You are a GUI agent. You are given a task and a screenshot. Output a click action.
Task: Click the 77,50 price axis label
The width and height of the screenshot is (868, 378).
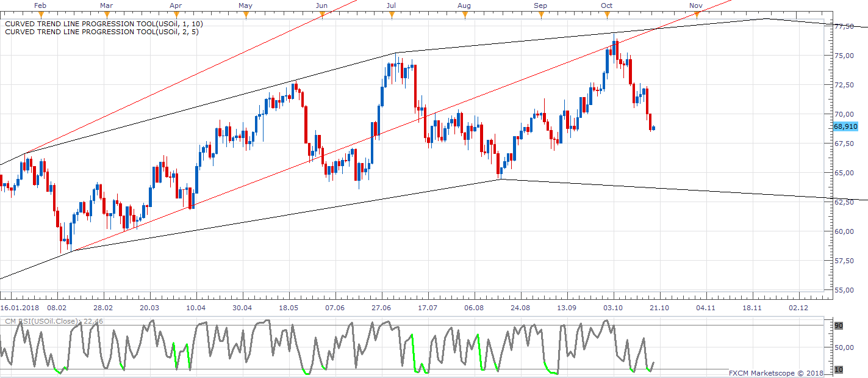click(844, 26)
